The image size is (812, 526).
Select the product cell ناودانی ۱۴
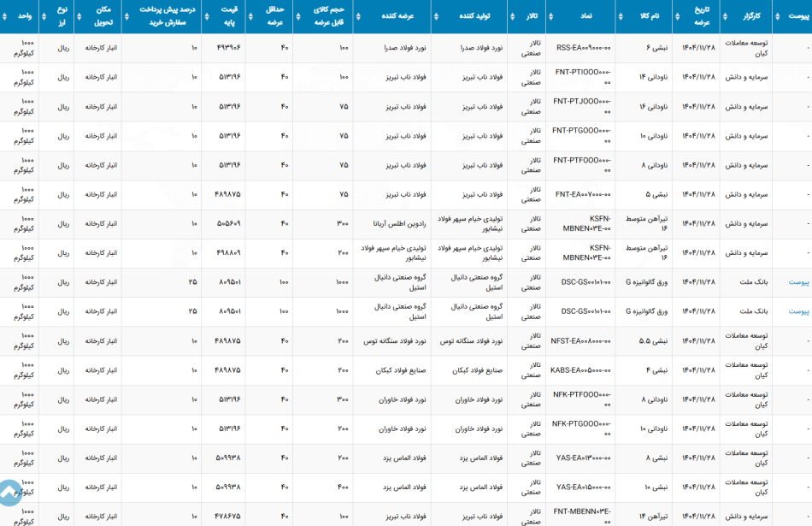(653, 77)
